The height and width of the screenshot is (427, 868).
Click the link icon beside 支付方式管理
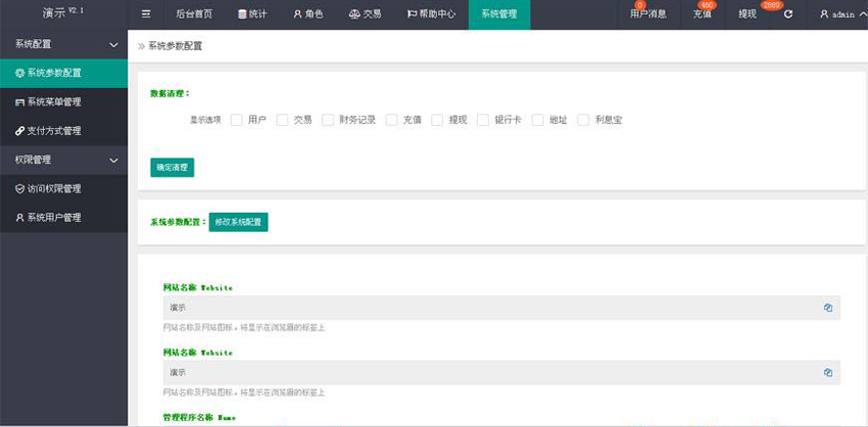click(20, 131)
